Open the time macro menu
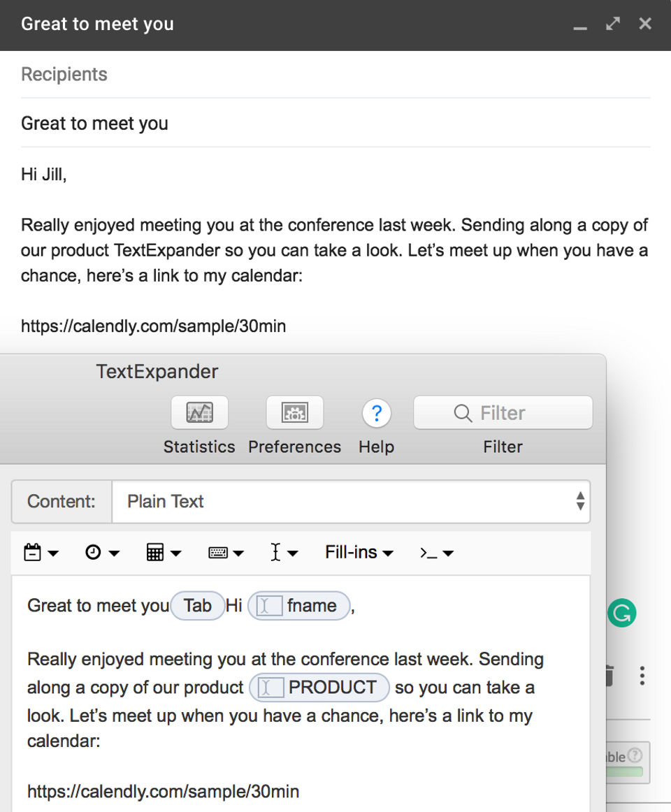Viewport: 671px width, 812px height. coord(102,553)
